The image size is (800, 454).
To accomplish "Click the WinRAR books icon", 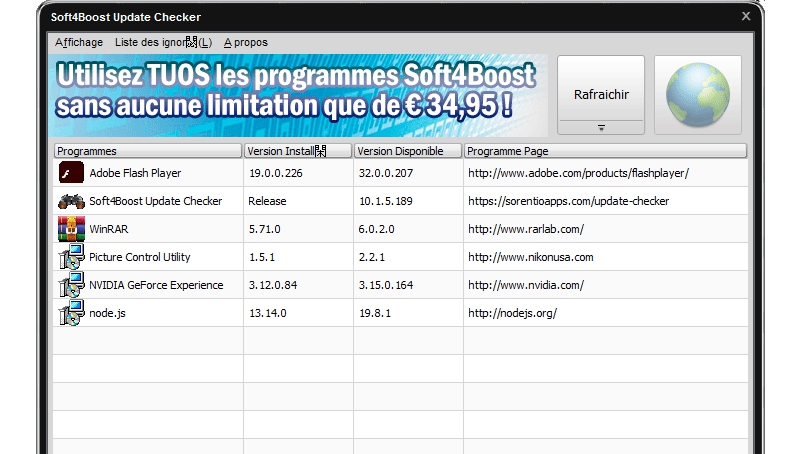I will coord(71,229).
